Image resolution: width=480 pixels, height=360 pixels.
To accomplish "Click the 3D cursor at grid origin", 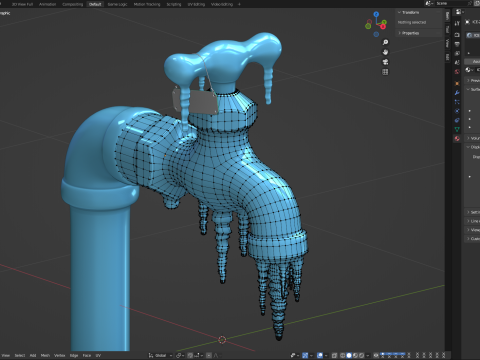I will pos(222,340).
